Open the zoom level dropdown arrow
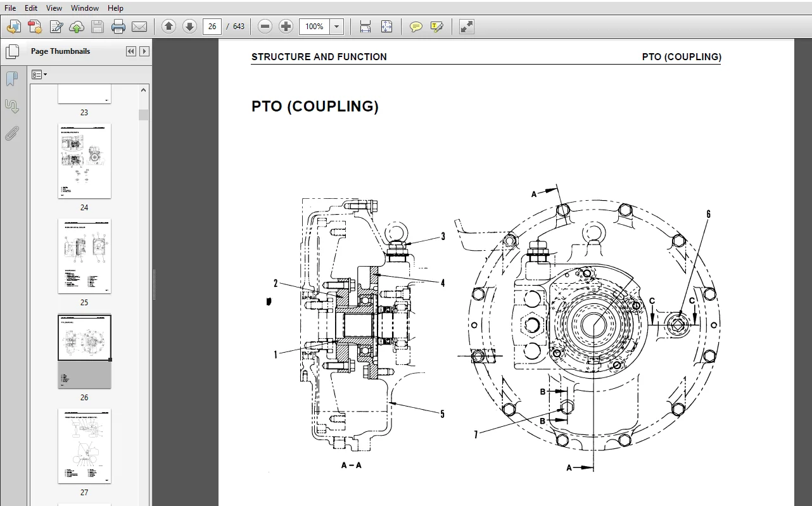Screen dimensions: 812x506 point(337,27)
